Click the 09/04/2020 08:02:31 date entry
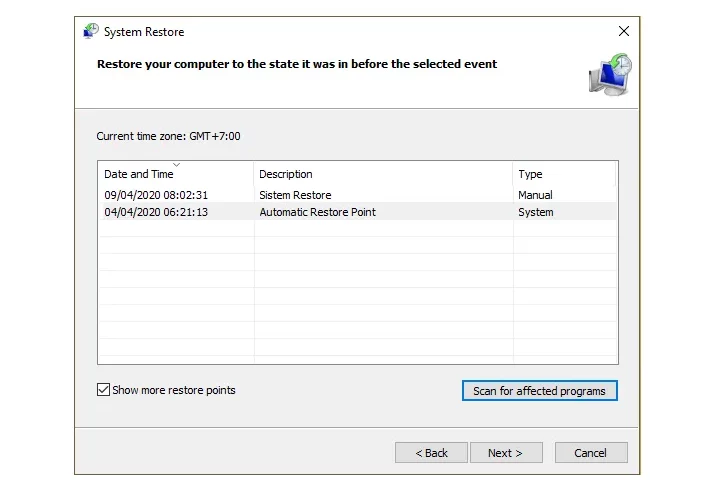This screenshot has width=715, height=500. pyautogui.click(x=156, y=195)
